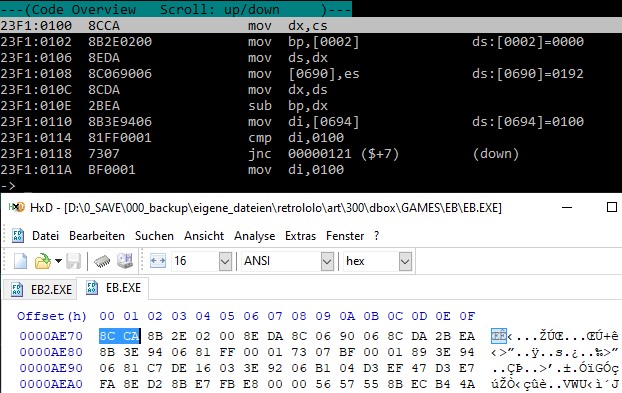Open the Extras menu
The height and width of the screenshot is (393, 622).
click(x=300, y=236)
